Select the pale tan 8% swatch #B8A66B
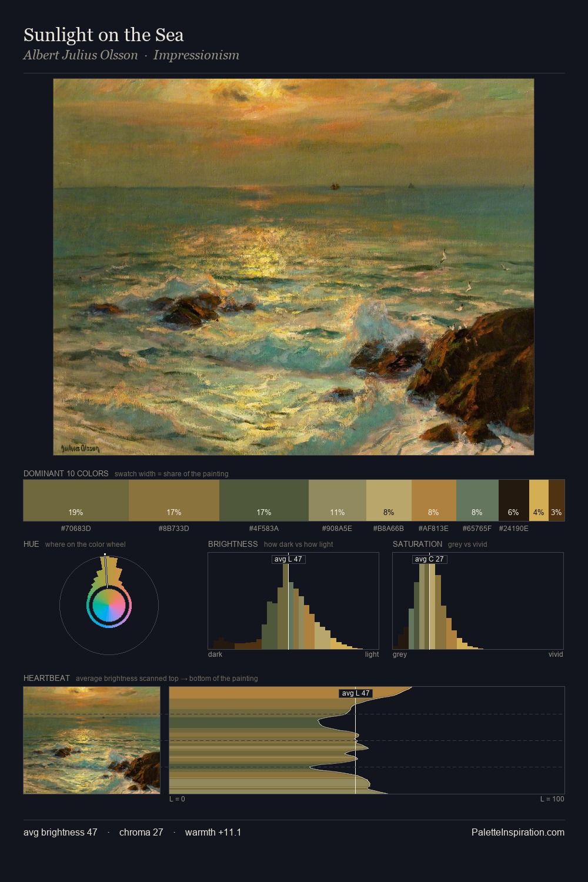 (x=389, y=500)
